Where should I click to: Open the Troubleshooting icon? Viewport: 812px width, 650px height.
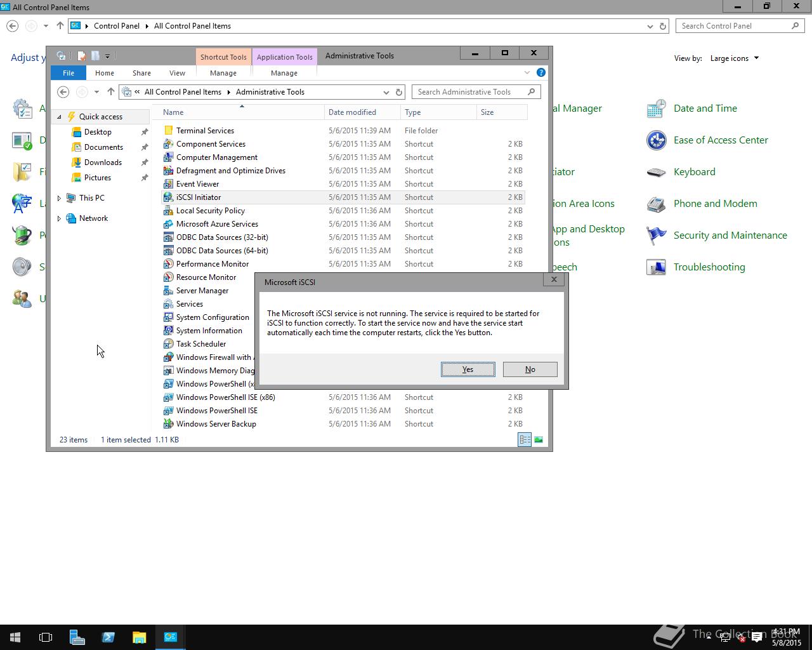pyautogui.click(x=656, y=267)
